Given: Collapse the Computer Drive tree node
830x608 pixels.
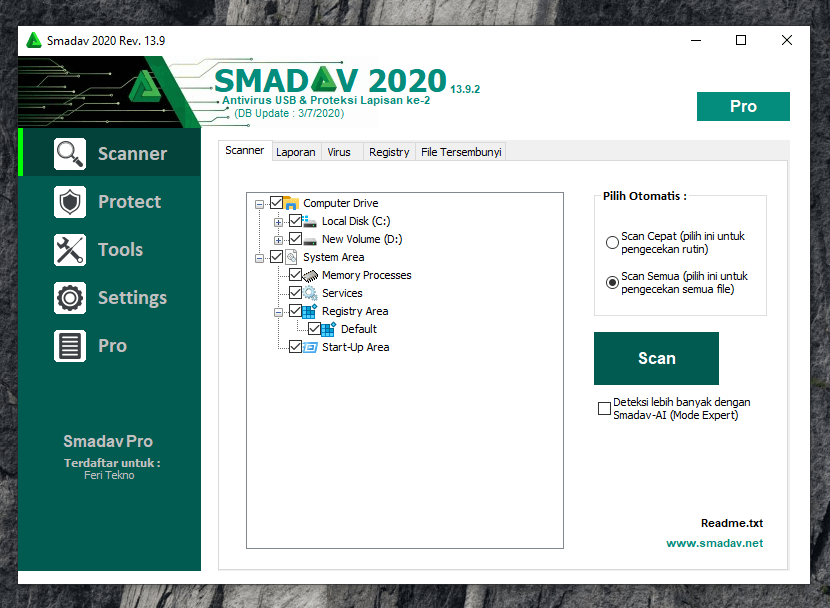Looking at the screenshot, I should coord(259,204).
